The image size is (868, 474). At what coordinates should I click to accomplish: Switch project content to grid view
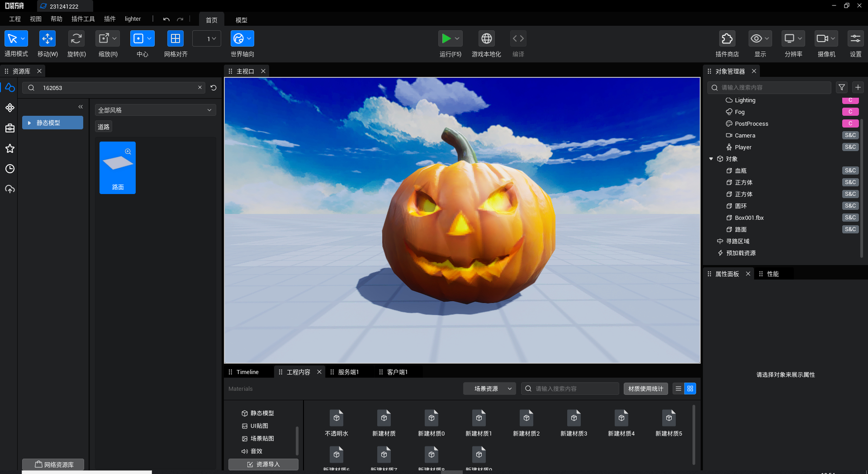pos(690,389)
